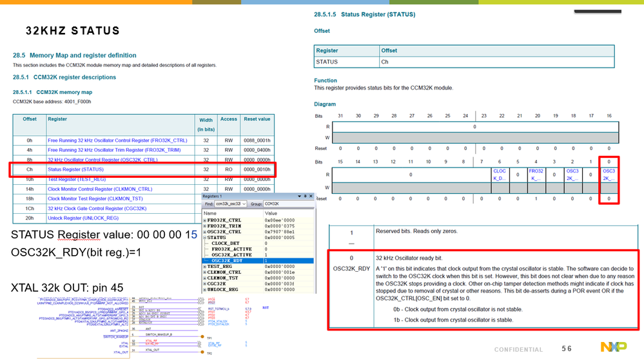Collapse the STATUS register node
644x362 pixels.
pyautogui.click(x=205, y=238)
